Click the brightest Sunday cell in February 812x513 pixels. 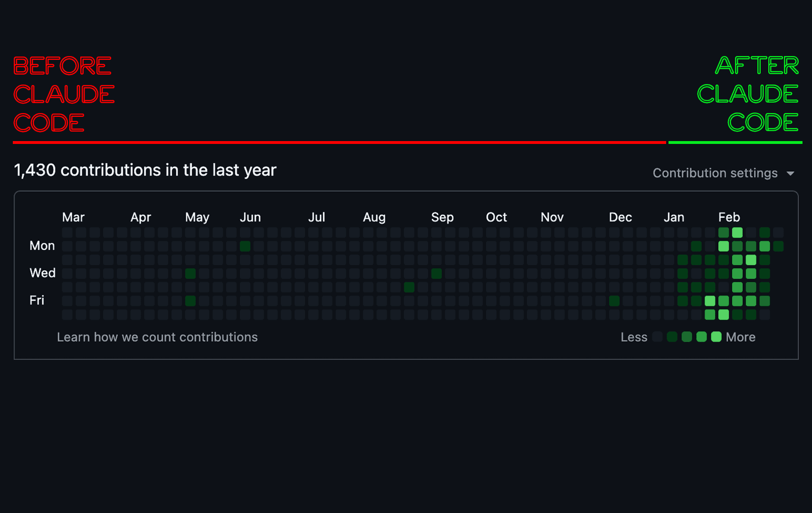point(737,232)
